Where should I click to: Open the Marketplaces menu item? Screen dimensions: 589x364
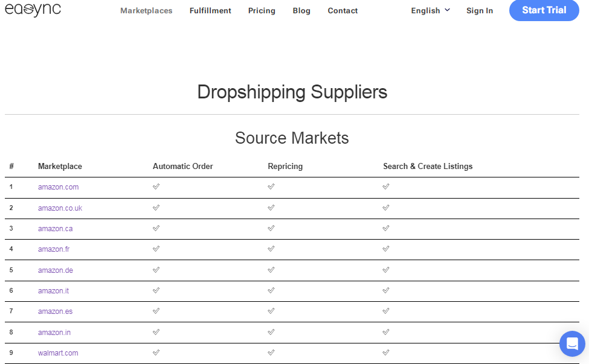click(146, 10)
